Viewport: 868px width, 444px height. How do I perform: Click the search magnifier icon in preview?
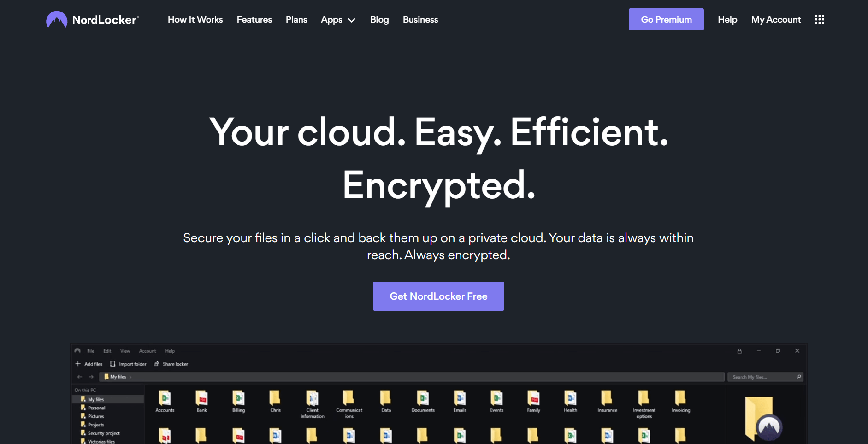[x=798, y=377]
